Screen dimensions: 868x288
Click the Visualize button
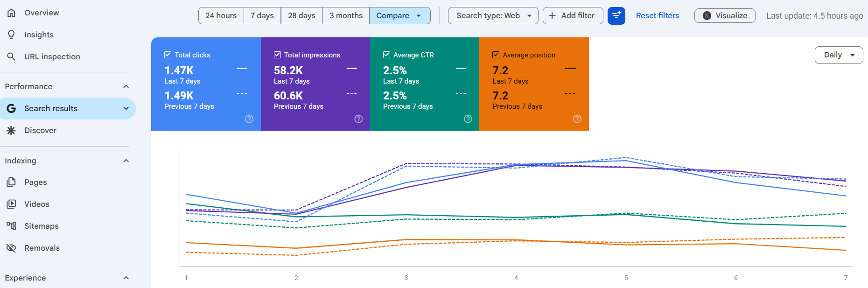725,16
